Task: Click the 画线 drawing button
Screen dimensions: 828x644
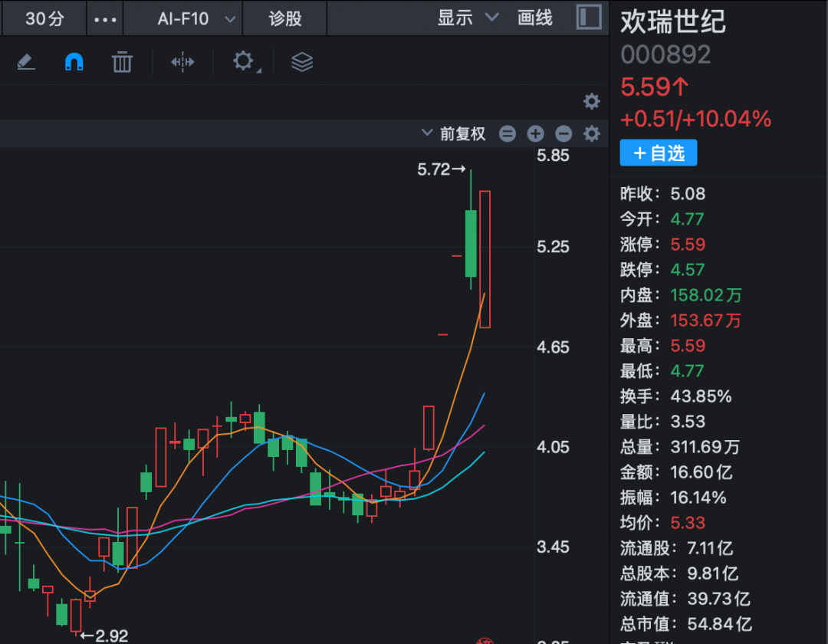Action: click(535, 18)
